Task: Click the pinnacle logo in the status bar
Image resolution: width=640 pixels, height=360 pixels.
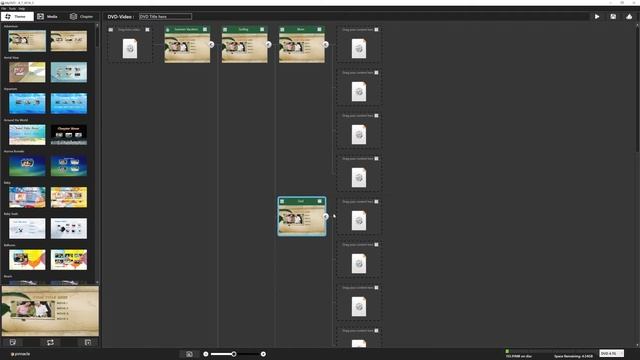Action: coord(20,354)
